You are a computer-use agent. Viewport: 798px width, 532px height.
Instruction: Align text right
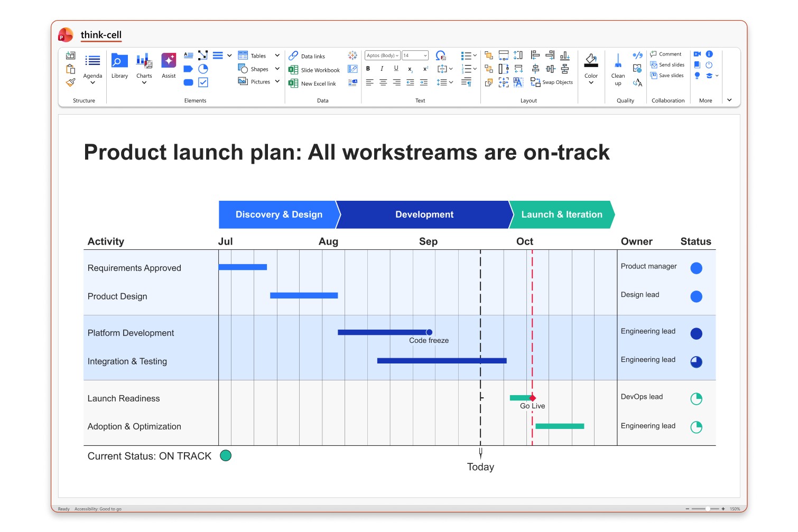(397, 82)
